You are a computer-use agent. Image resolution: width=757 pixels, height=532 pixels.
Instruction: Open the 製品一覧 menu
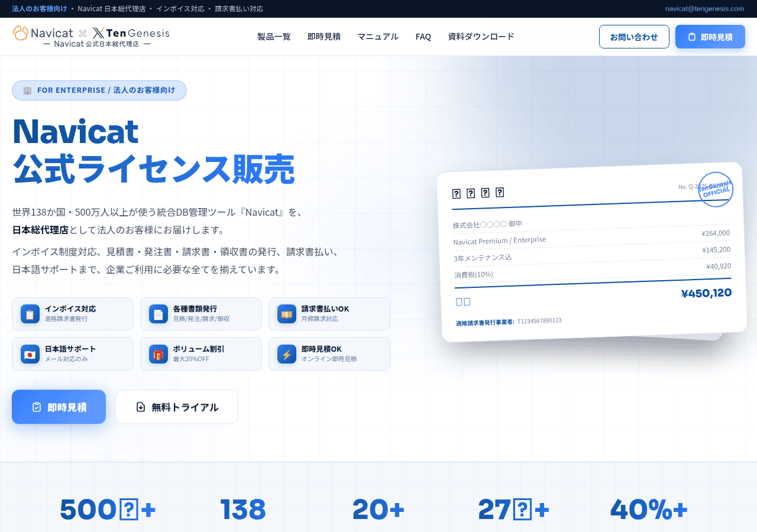[274, 37]
